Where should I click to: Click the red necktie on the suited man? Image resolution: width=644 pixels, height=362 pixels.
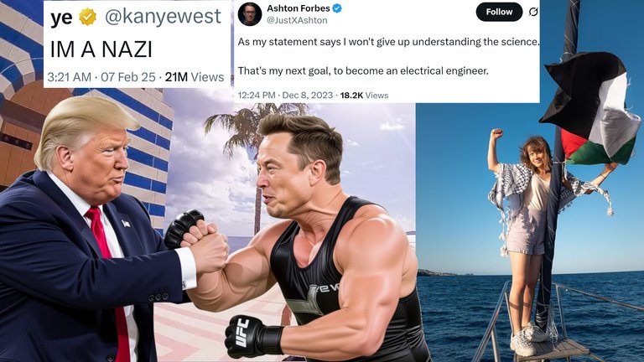109,279
